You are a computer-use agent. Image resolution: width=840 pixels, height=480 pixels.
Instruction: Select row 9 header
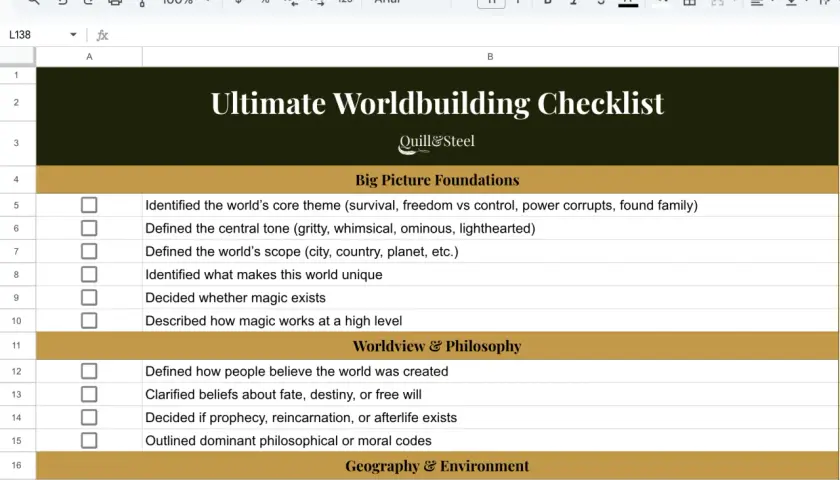pyautogui.click(x=17, y=297)
